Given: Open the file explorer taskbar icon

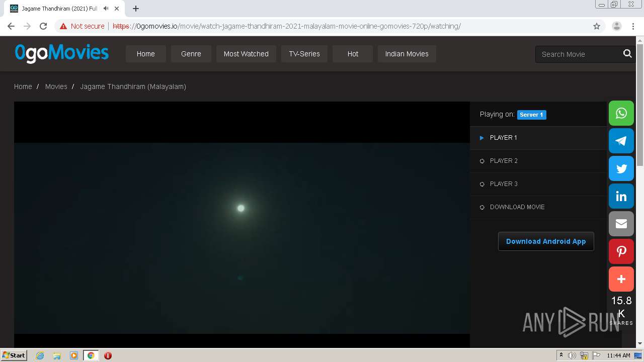Looking at the screenshot, I should pyautogui.click(x=57, y=355).
